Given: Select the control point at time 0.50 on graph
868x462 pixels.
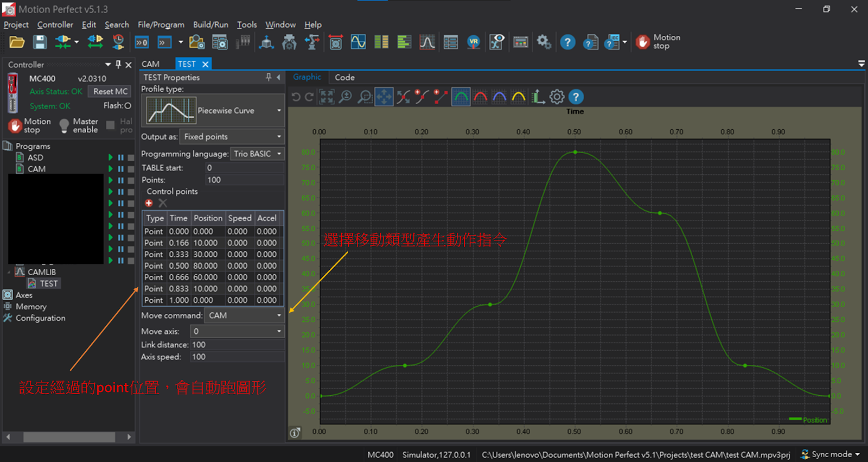Looking at the screenshot, I should tap(575, 153).
